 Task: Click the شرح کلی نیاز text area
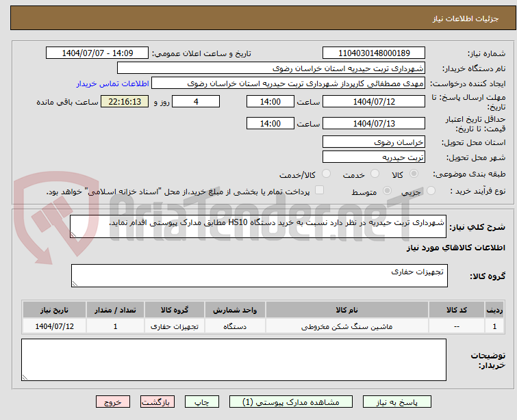pyautogui.click(x=258, y=226)
